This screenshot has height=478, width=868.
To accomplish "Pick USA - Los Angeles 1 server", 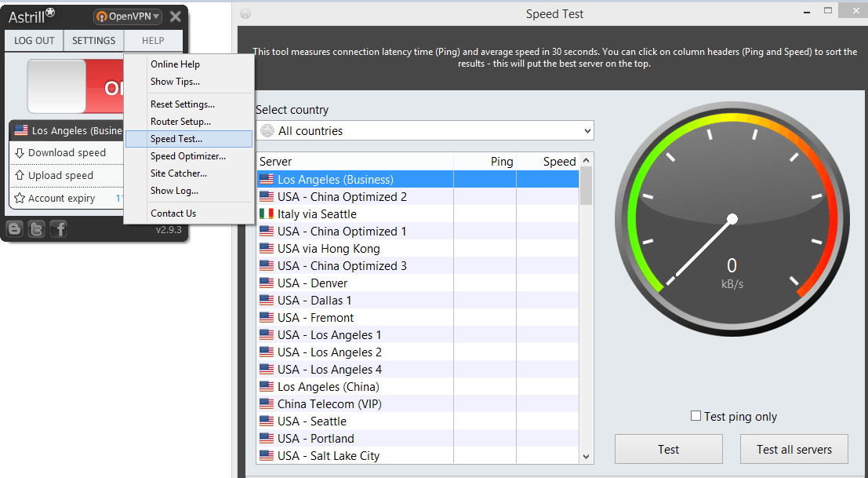I will point(419,334).
